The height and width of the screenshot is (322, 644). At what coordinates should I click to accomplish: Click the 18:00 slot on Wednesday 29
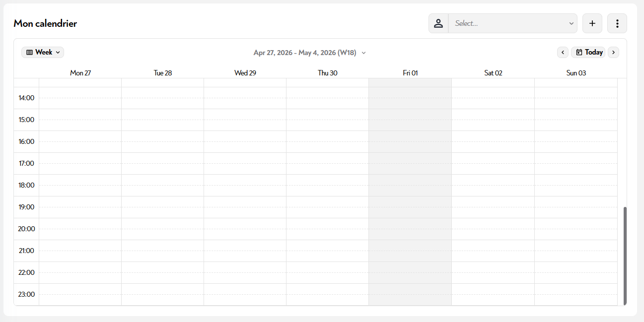245,186
